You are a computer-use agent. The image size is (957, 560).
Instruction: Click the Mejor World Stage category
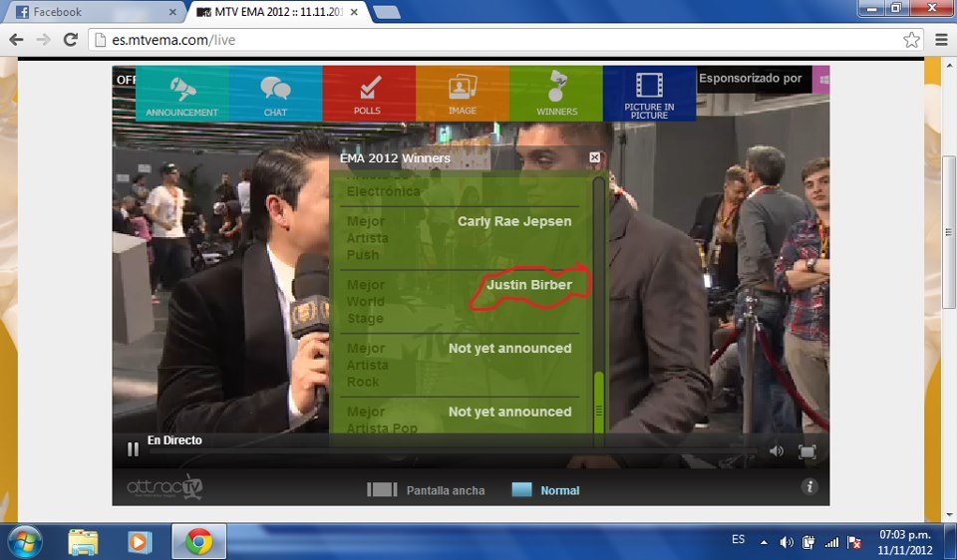[366, 301]
